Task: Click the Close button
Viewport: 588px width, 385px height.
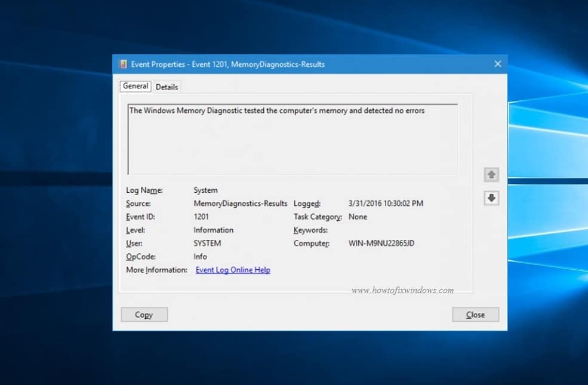Action: coord(476,315)
